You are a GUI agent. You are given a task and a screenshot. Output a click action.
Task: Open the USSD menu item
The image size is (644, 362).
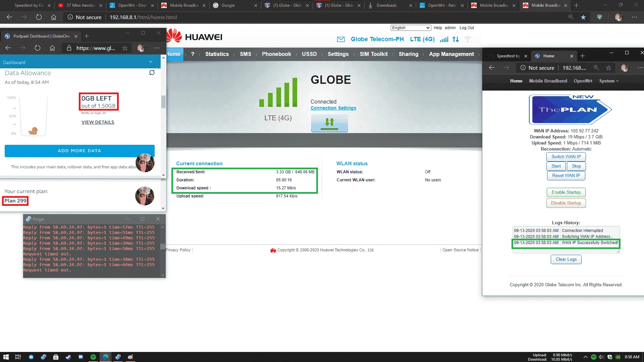tap(309, 54)
